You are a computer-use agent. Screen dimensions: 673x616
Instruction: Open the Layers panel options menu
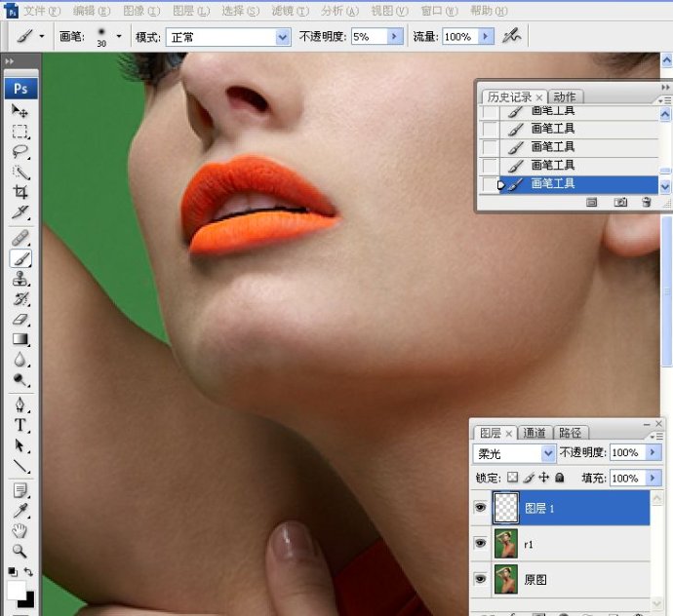click(656, 437)
